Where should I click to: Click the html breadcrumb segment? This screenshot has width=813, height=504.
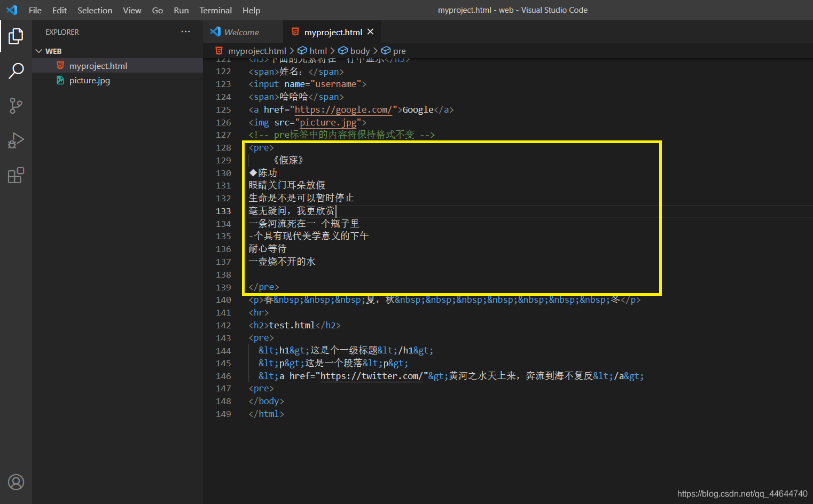pyautogui.click(x=318, y=51)
